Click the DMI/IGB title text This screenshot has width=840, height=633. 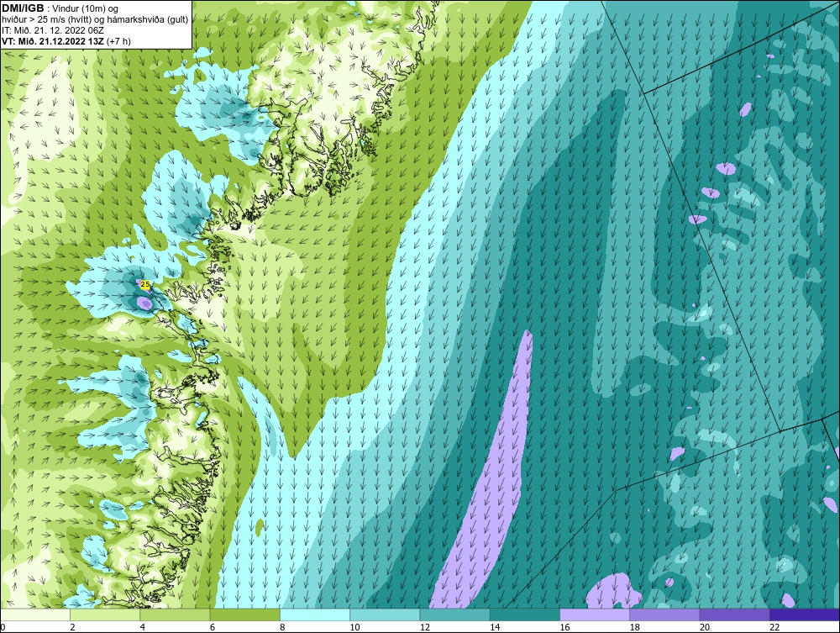[x=24, y=8]
